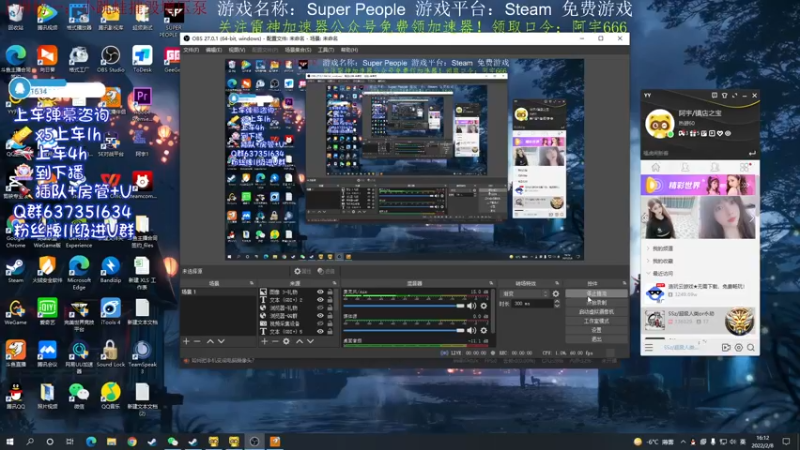The width and height of the screenshot is (800, 450).
Task: Pop out the scenes dock via header icon
Action: (252, 283)
